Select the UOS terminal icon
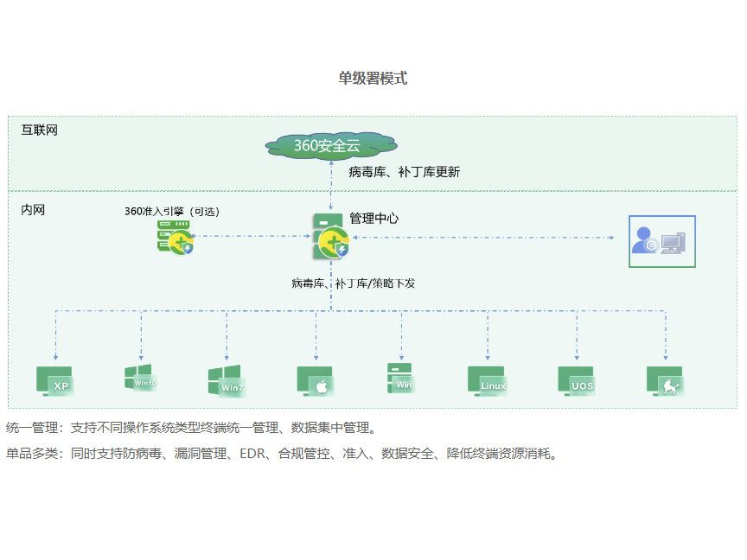This screenshot has height=560, width=747. 577,381
